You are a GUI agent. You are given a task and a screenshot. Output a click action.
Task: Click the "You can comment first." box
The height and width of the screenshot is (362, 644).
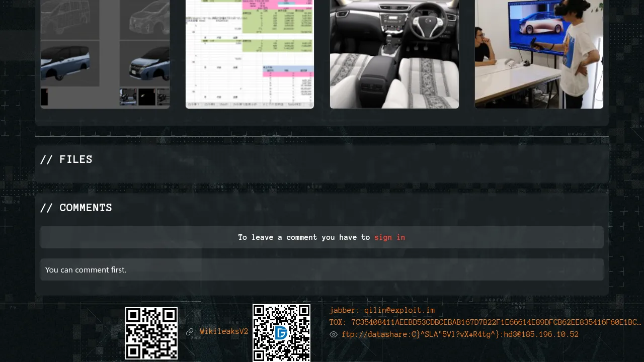point(322,270)
